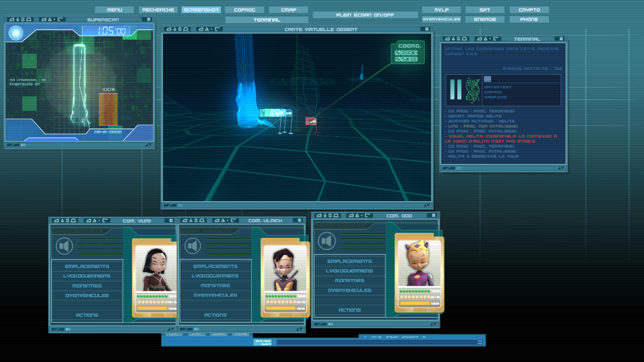Select the red monster marker on the virtual map
The height and width of the screenshot is (362, 644).
[311, 121]
